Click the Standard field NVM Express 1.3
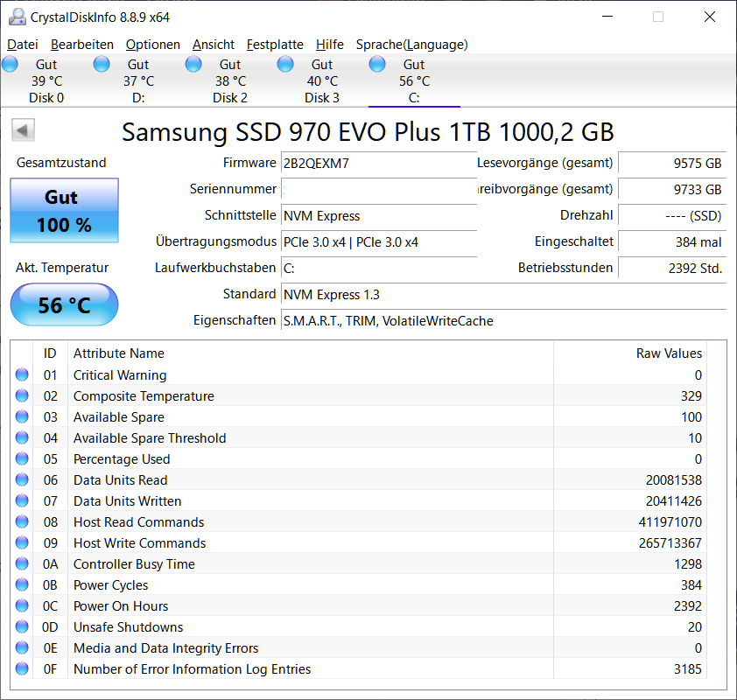737x700 pixels. (x=504, y=295)
